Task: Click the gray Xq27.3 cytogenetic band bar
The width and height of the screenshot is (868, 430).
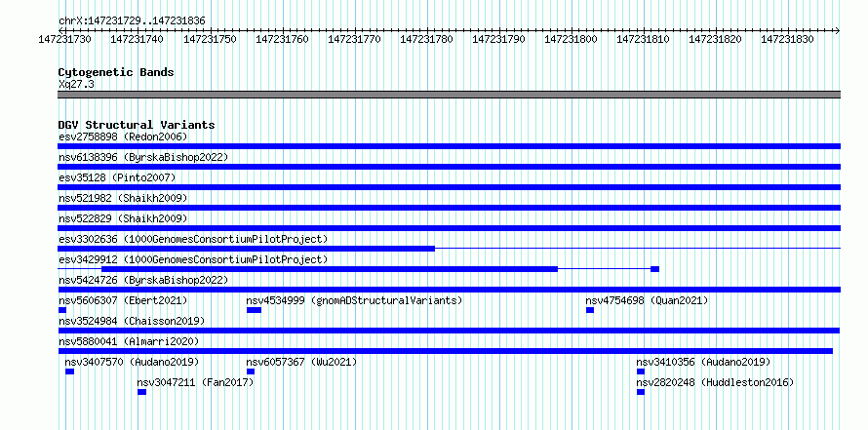Action: [x=449, y=95]
